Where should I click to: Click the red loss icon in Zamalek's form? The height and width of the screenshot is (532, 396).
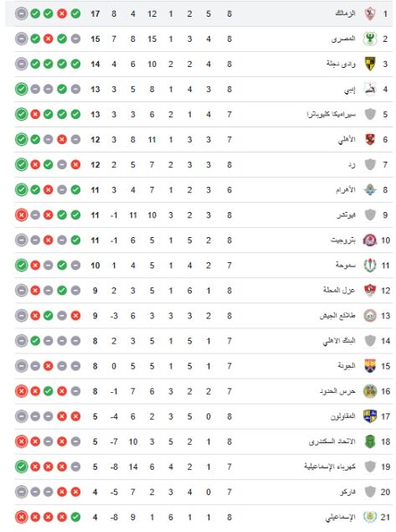[x=62, y=14]
